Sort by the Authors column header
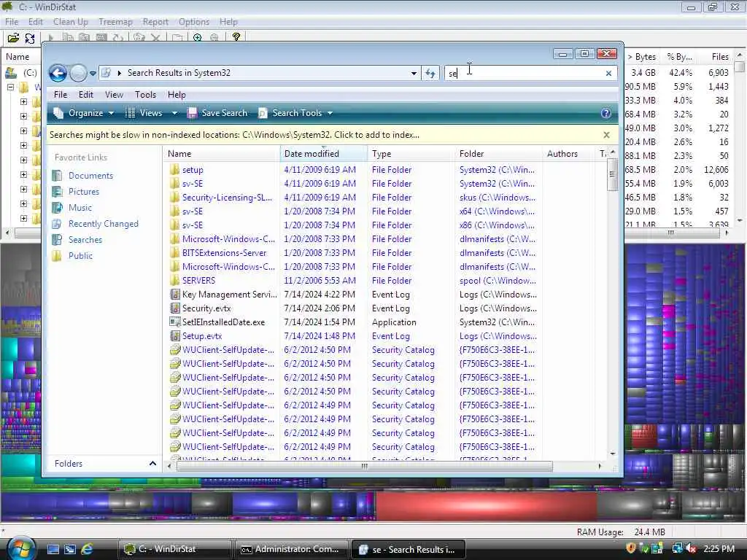The height and width of the screenshot is (560, 747). coord(569,153)
